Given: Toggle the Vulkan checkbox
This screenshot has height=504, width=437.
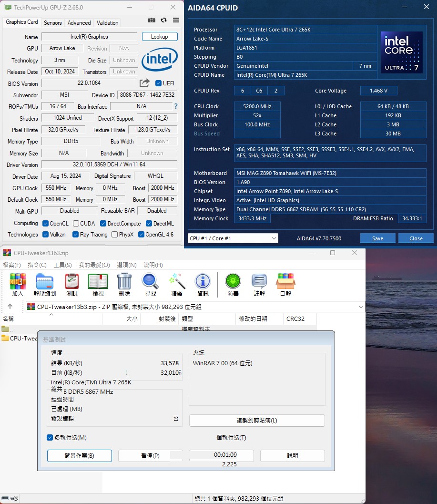Looking at the screenshot, I should coord(46,235).
